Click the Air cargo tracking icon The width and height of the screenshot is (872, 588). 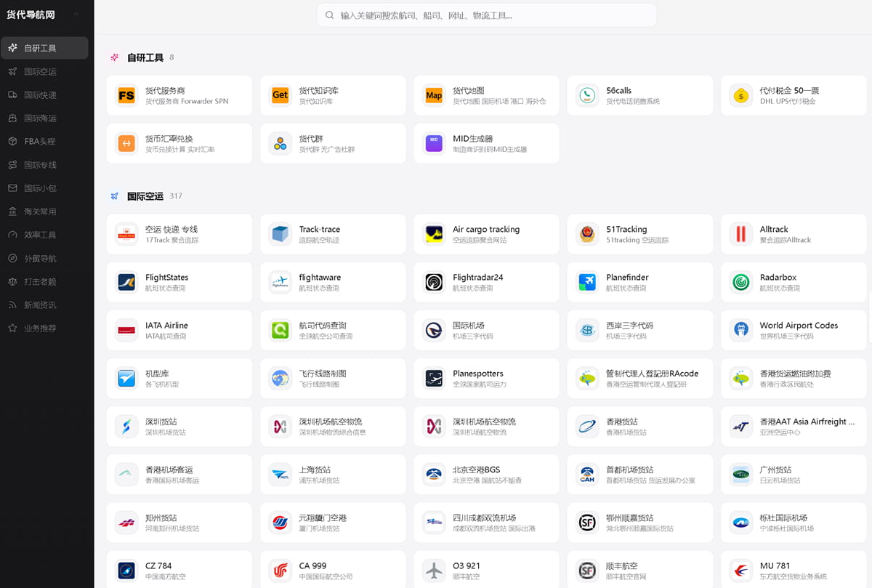(x=434, y=234)
